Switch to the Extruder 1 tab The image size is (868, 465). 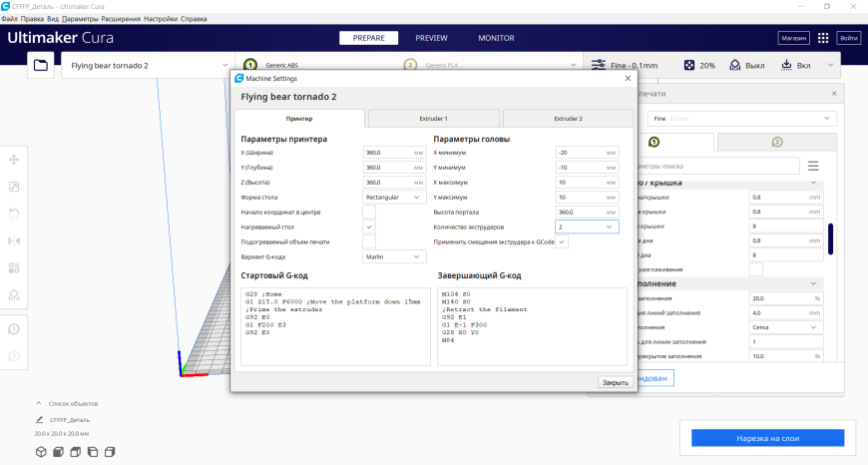433,118
